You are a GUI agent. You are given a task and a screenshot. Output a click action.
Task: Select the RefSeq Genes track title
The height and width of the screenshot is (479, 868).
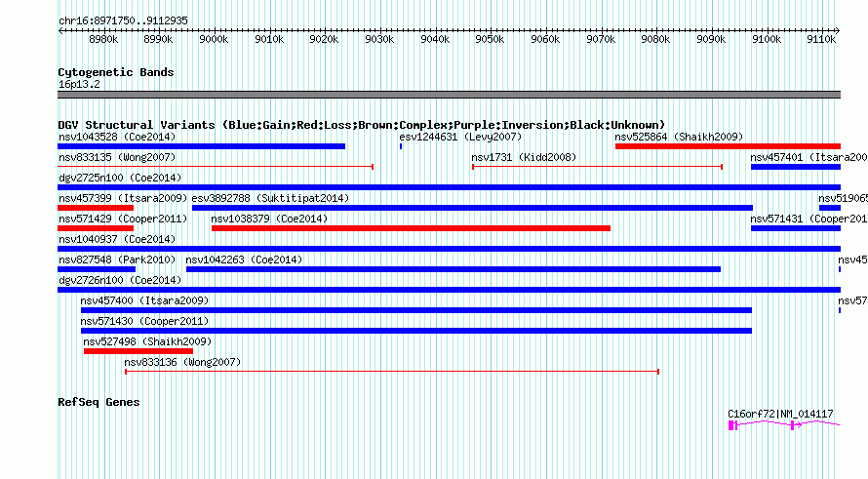pyautogui.click(x=99, y=402)
